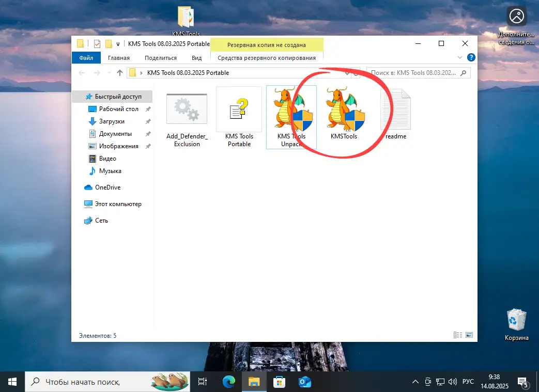Open the Customize Quick Access Toolbar dropdown
The height and width of the screenshot is (392, 539).
(x=118, y=44)
